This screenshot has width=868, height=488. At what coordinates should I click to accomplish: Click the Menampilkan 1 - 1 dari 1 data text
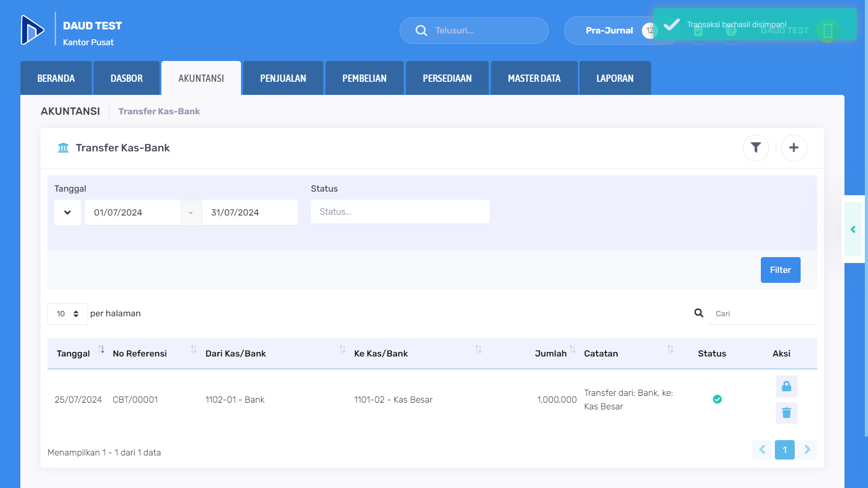tap(104, 452)
